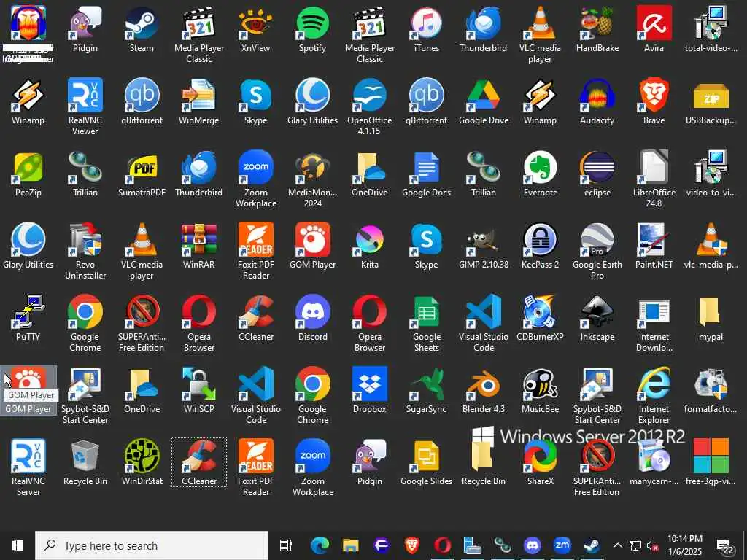The width and height of the screenshot is (747, 560).
Task: Select the eclipse desktop icon
Action: coord(597,174)
